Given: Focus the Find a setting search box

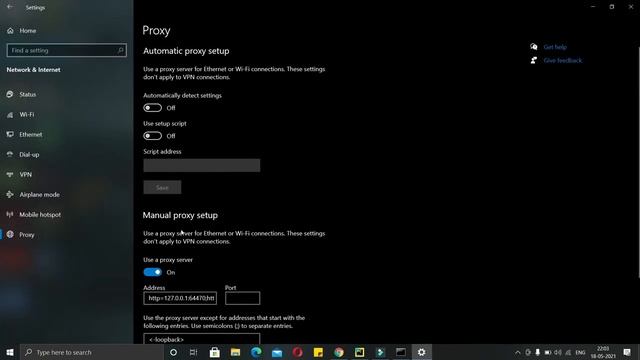Looking at the screenshot, I should 67,50.
